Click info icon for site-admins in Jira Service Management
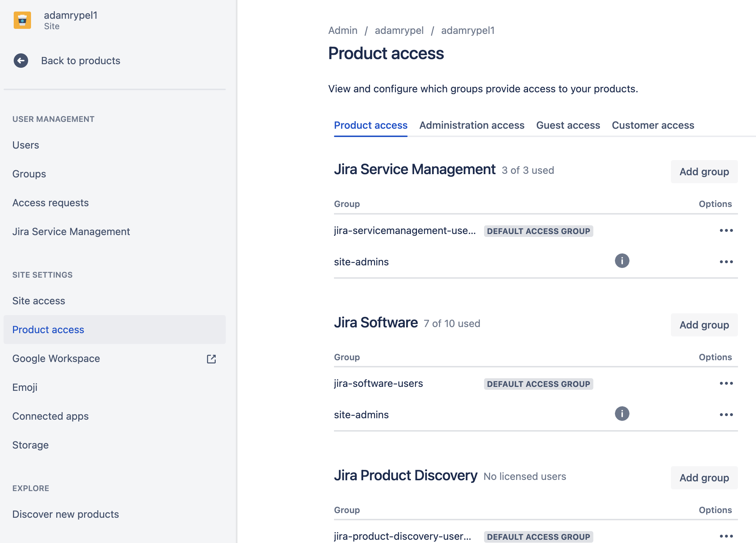This screenshot has height=543, width=756. click(x=622, y=261)
